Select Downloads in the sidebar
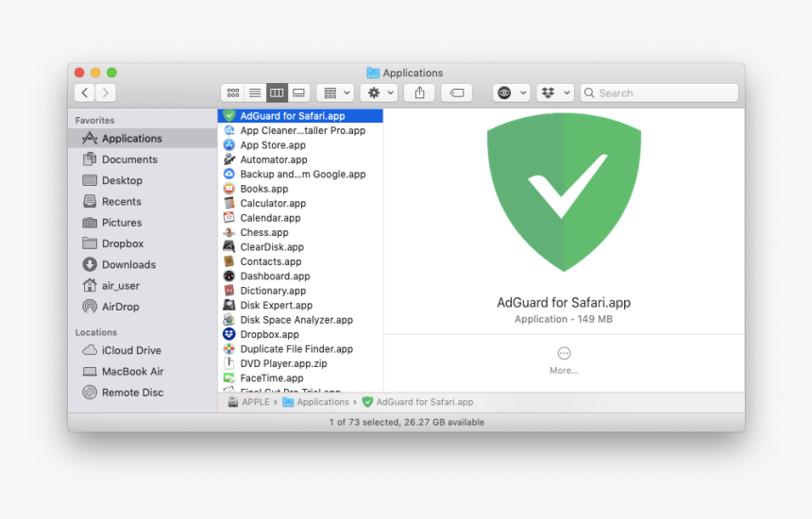 (x=128, y=265)
